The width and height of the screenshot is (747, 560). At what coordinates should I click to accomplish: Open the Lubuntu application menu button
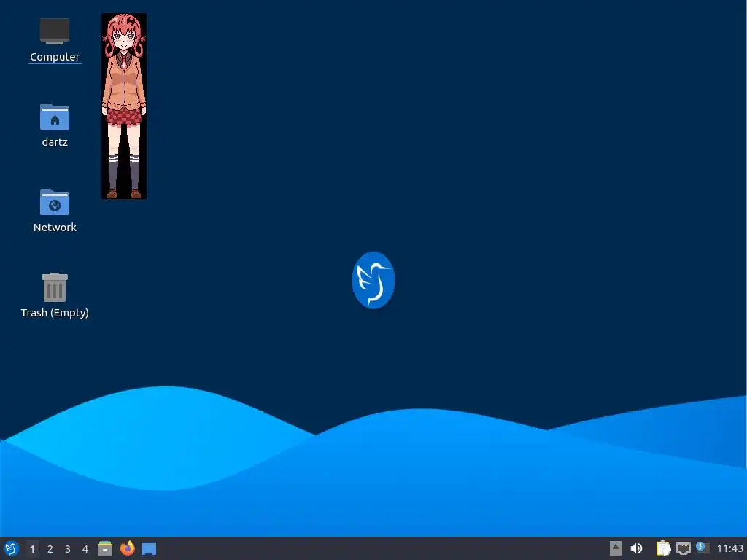[12, 548]
